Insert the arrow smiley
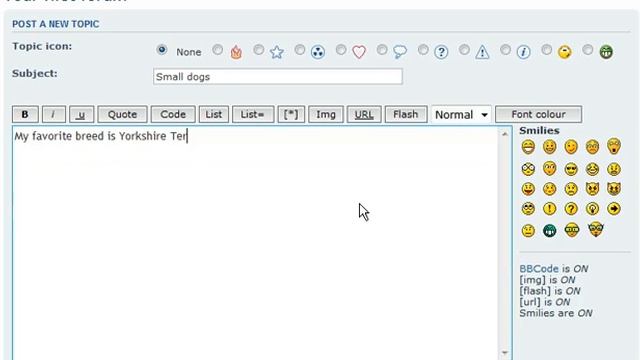640x360 pixels. [x=614, y=209]
